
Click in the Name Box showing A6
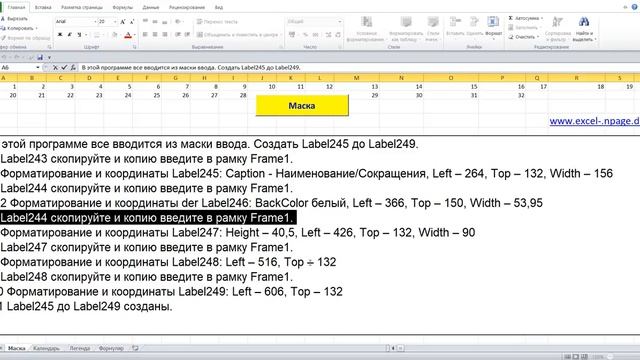18,67
